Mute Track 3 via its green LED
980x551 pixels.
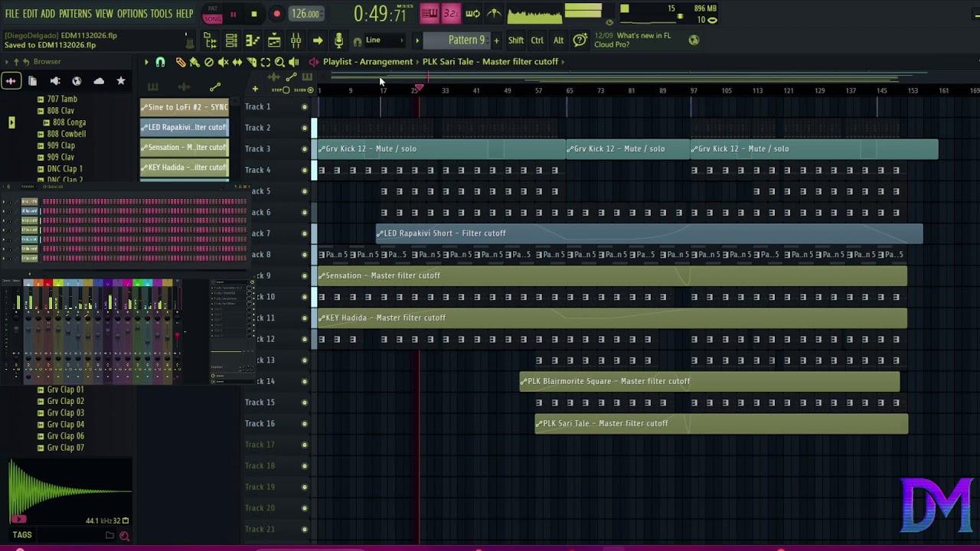(305, 148)
